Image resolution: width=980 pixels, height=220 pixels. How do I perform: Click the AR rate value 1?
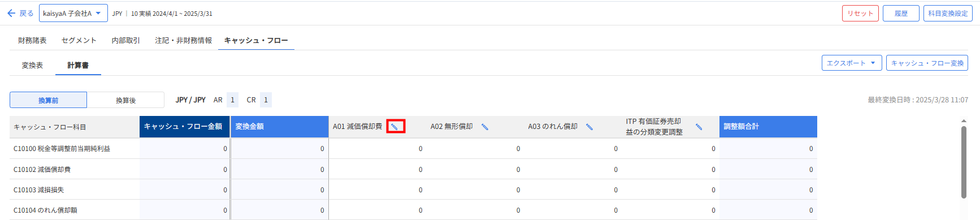point(232,100)
